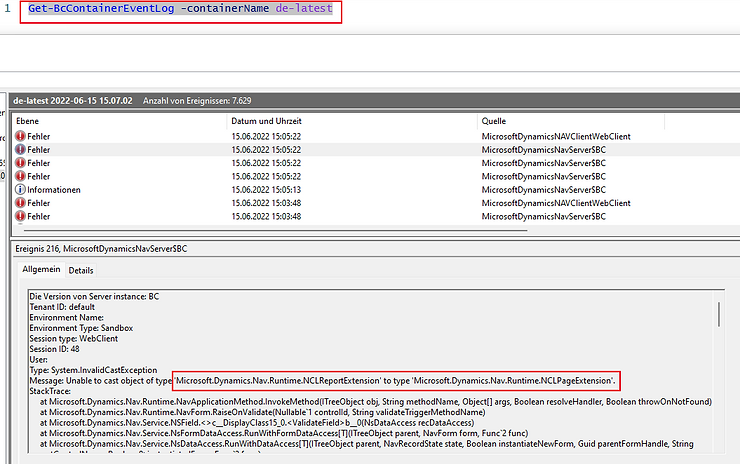Click error icon of 15:03:48 WebClient event
The width and height of the screenshot is (740, 464).
[x=20, y=202]
